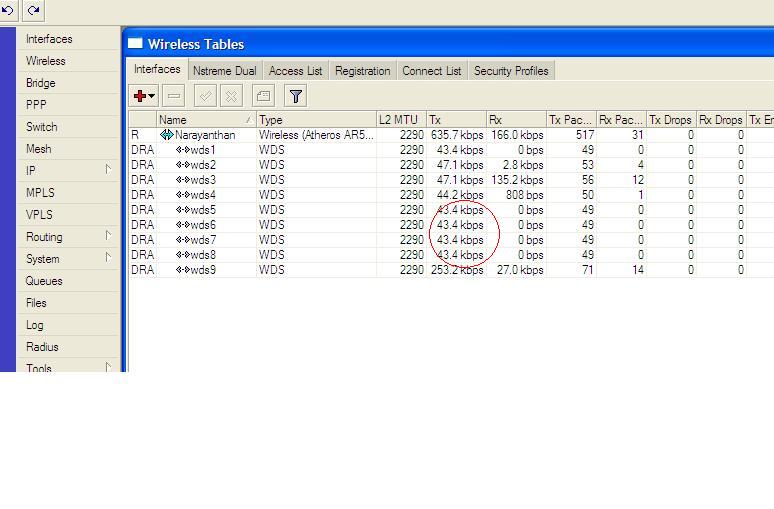This screenshot has width=774, height=509.
Task: Click the Tx packet count 517
Action: (585, 135)
